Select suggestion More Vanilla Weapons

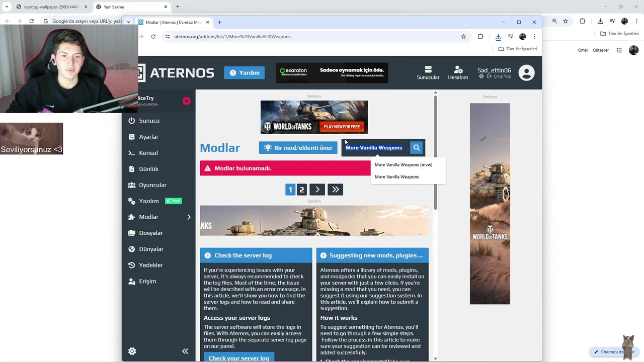click(x=397, y=177)
